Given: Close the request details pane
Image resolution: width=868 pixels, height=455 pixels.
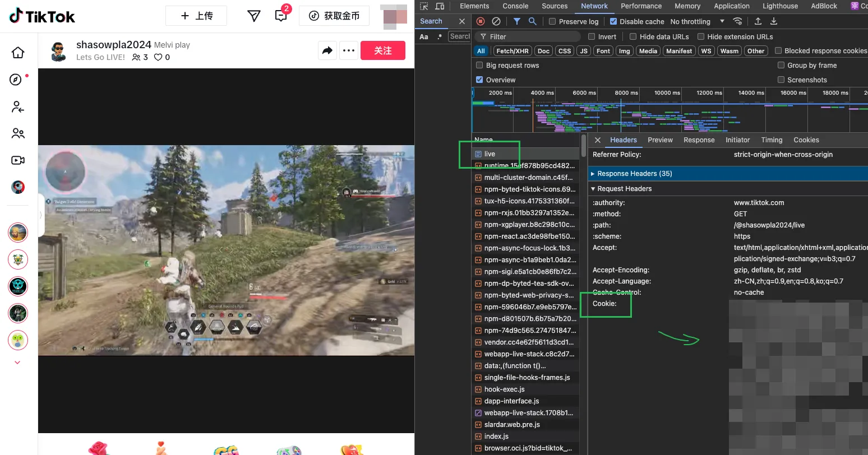Looking at the screenshot, I should click(598, 140).
